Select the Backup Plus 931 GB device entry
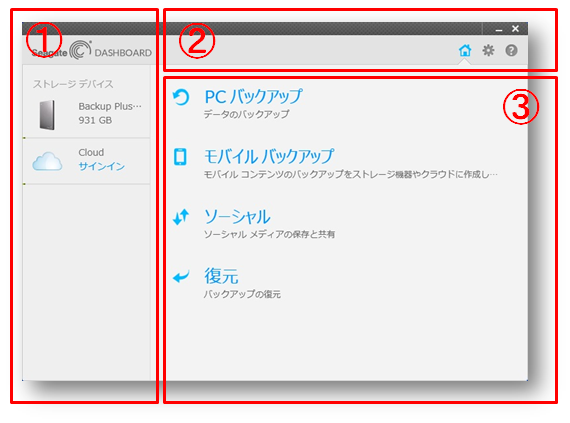Screen dimensions: 570x423 (x=87, y=113)
